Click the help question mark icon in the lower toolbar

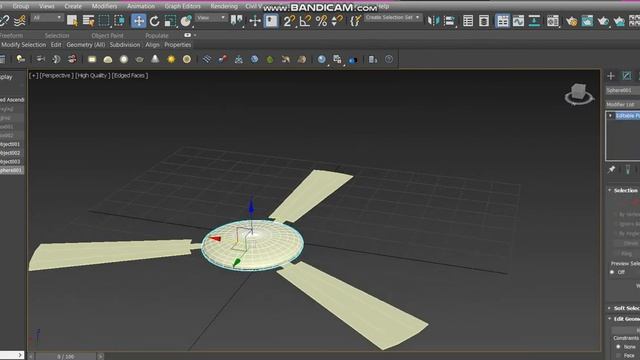[x=389, y=60]
